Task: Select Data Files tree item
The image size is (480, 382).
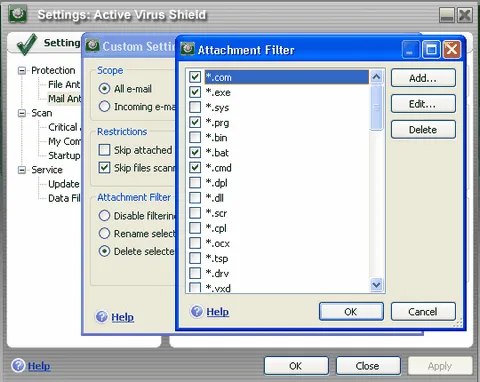Action: pos(64,198)
